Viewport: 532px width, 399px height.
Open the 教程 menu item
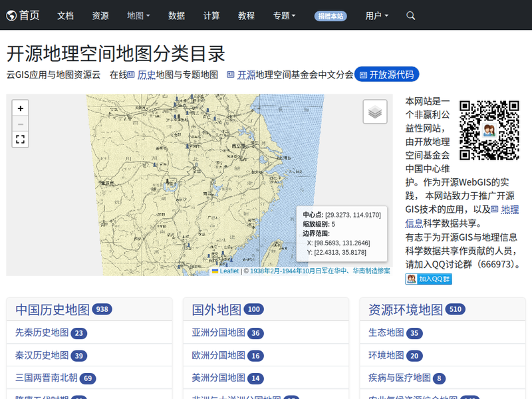[x=246, y=15]
